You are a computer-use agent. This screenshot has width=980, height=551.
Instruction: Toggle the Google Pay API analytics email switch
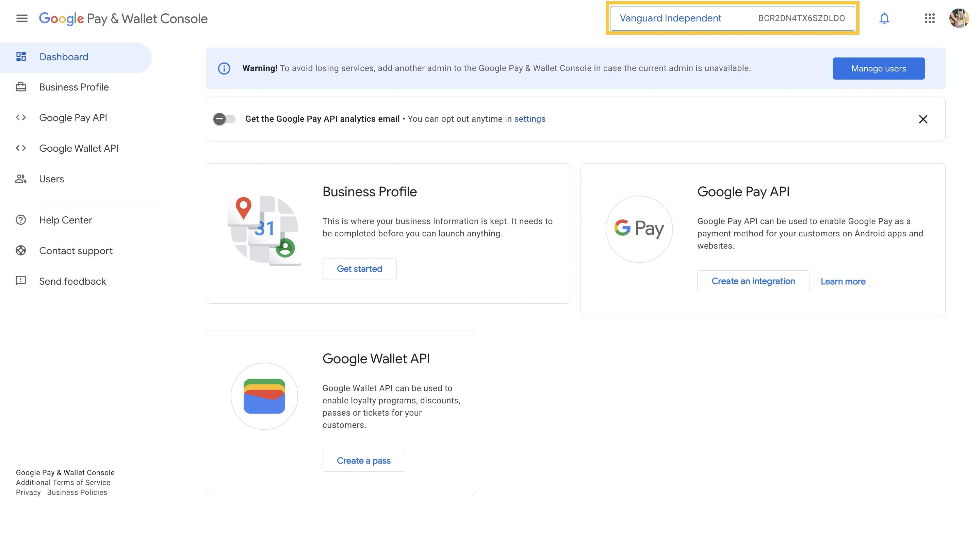tap(224, 119)
